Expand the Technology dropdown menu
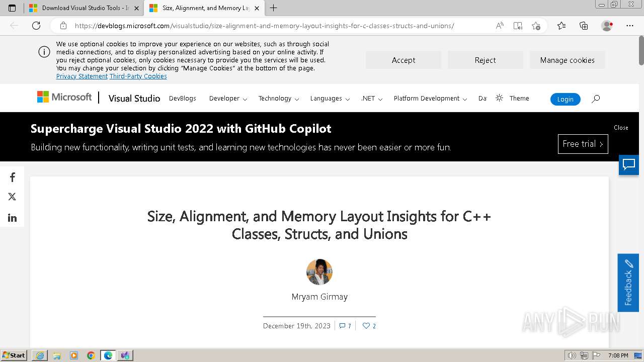644x362 pixels. [279, 99]
